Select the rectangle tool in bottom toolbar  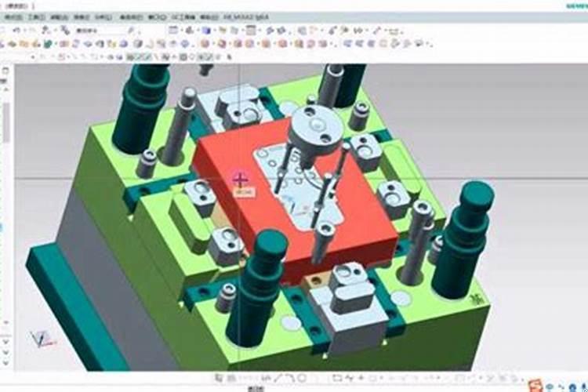(337, 378)
